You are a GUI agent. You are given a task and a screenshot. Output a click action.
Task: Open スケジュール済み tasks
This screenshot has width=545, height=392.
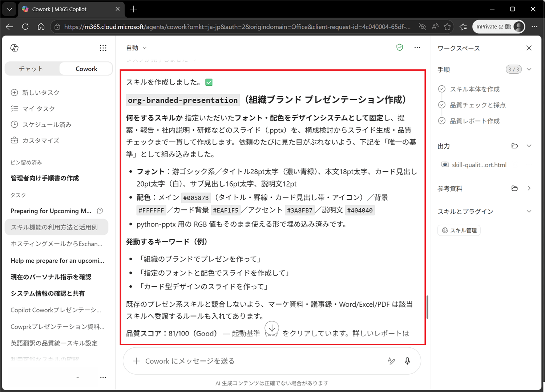click(41, 124)
